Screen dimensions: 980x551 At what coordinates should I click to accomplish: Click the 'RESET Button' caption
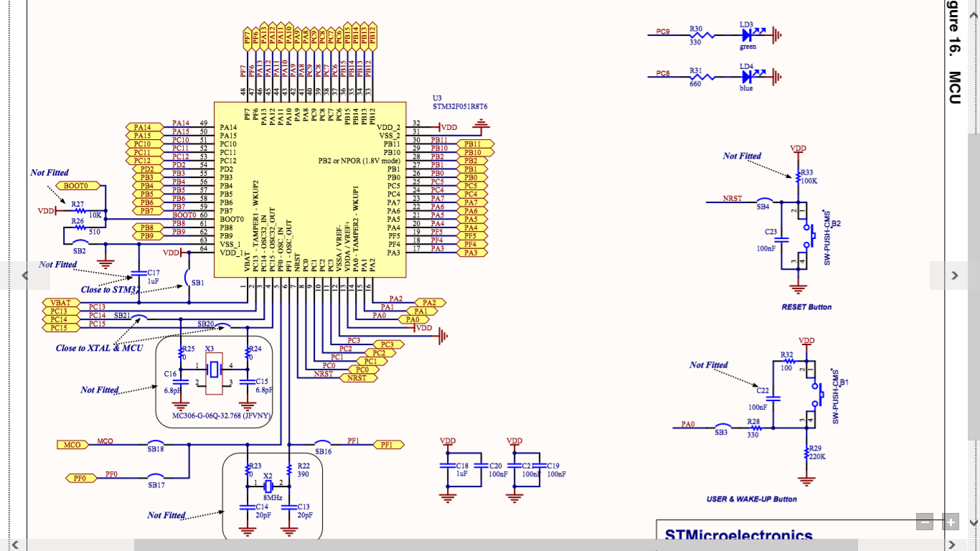[x=806, y=307]
